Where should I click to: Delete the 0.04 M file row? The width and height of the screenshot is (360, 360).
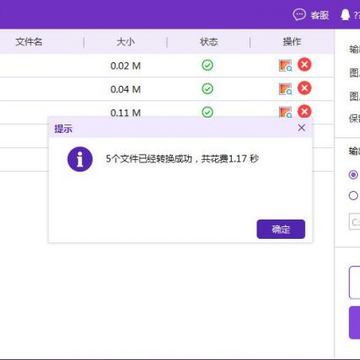click(x=304, y=88)
